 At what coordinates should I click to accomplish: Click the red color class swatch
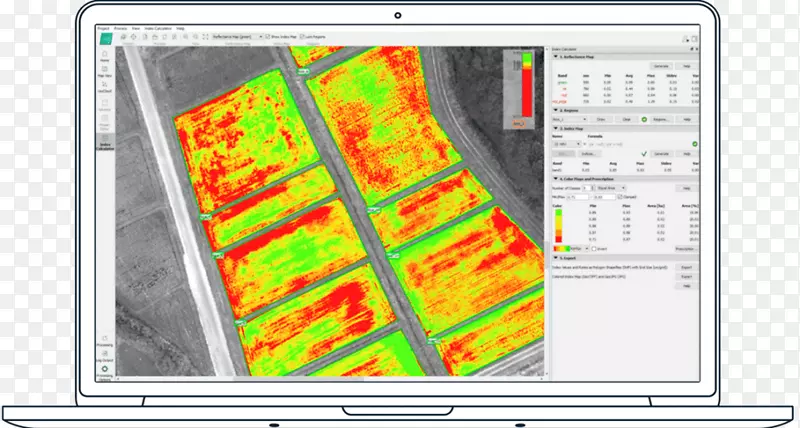tap(559, 239)
